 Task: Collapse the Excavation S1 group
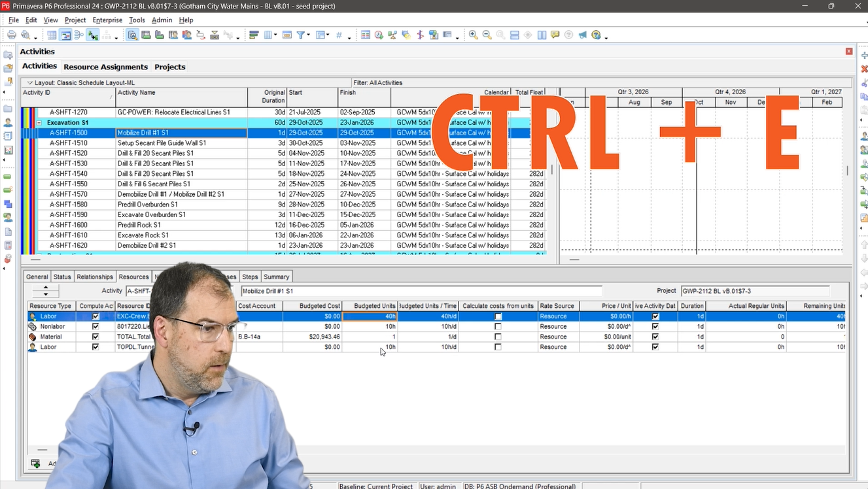point(39,123)
